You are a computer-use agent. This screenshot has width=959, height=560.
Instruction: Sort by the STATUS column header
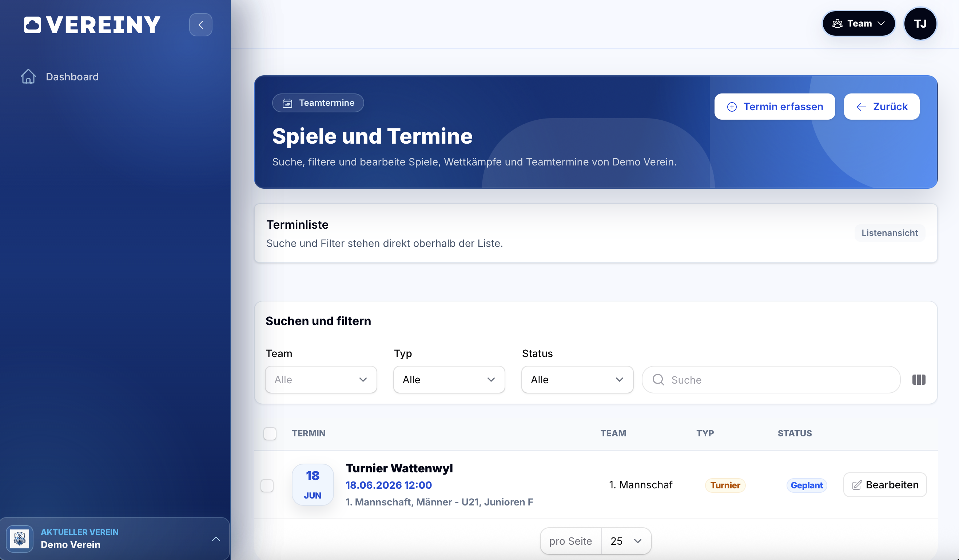pyautogui.click(x=795, y=433)
